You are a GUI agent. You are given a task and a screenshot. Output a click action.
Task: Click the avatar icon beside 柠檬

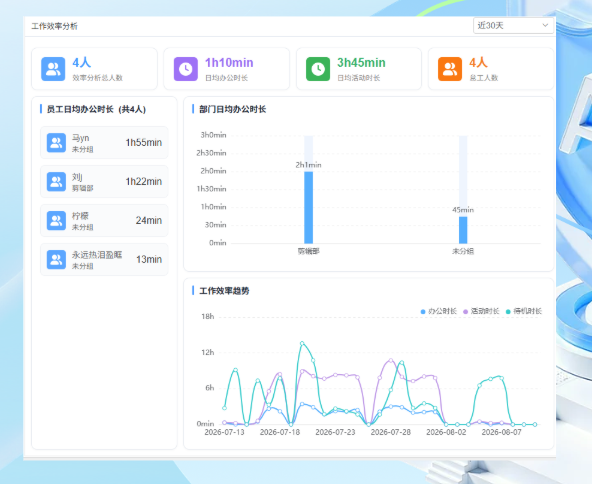tap(56, 220)
